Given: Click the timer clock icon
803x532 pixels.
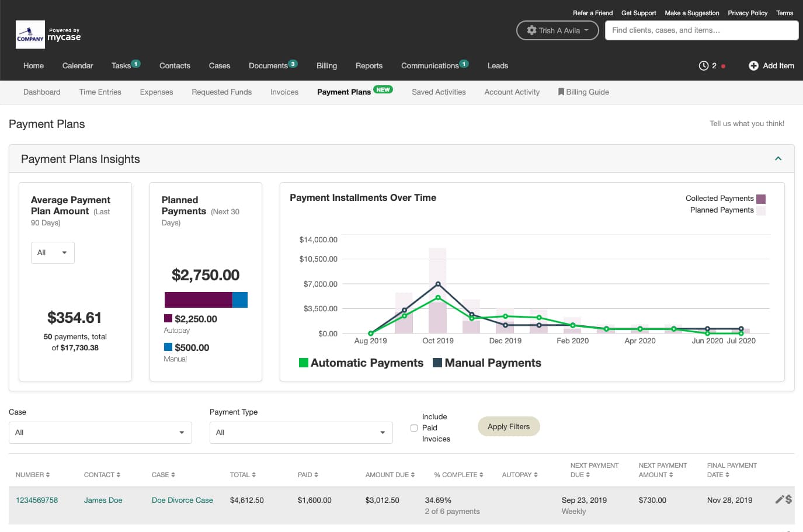Looking at the screenshot, I should pos(703,66).
